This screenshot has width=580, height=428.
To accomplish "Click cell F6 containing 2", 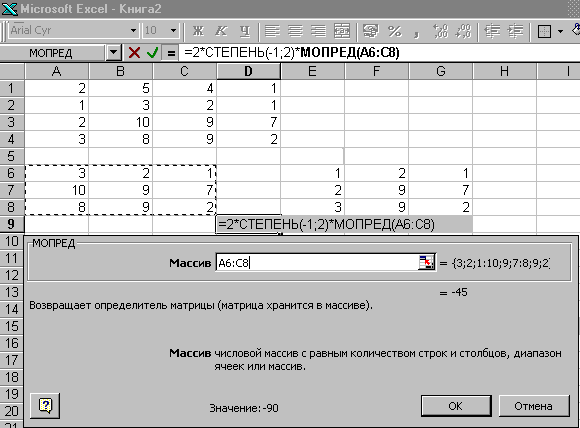I will 377,173.
